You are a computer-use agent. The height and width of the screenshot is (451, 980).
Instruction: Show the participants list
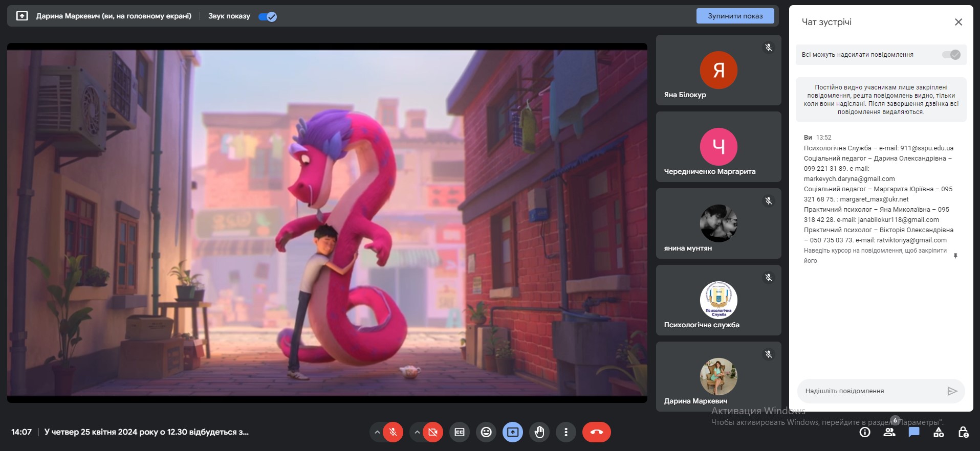click(x=889, y=432)
